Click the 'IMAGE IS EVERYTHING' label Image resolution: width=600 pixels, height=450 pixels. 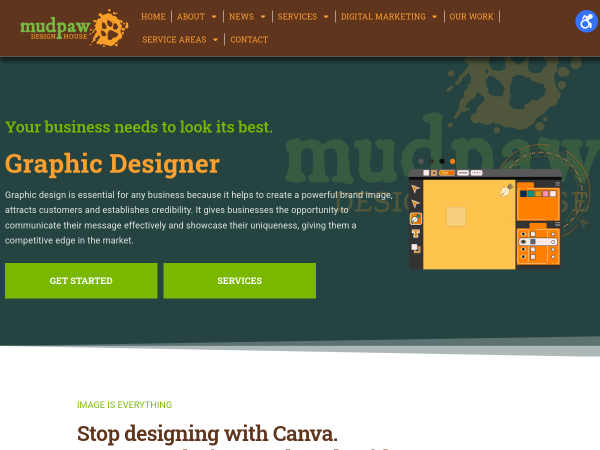(x=125, y=405)
